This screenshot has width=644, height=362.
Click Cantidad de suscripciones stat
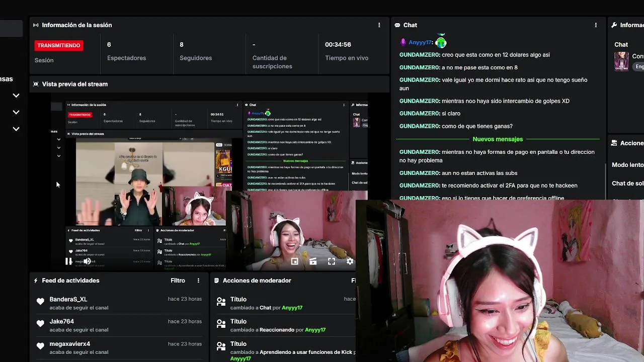click(x=272, y=55)
